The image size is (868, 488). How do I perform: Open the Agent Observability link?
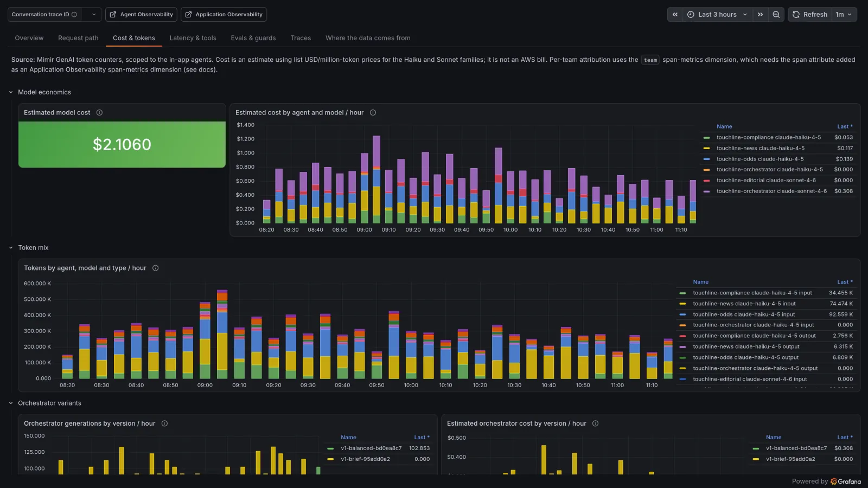pos(142,15)
